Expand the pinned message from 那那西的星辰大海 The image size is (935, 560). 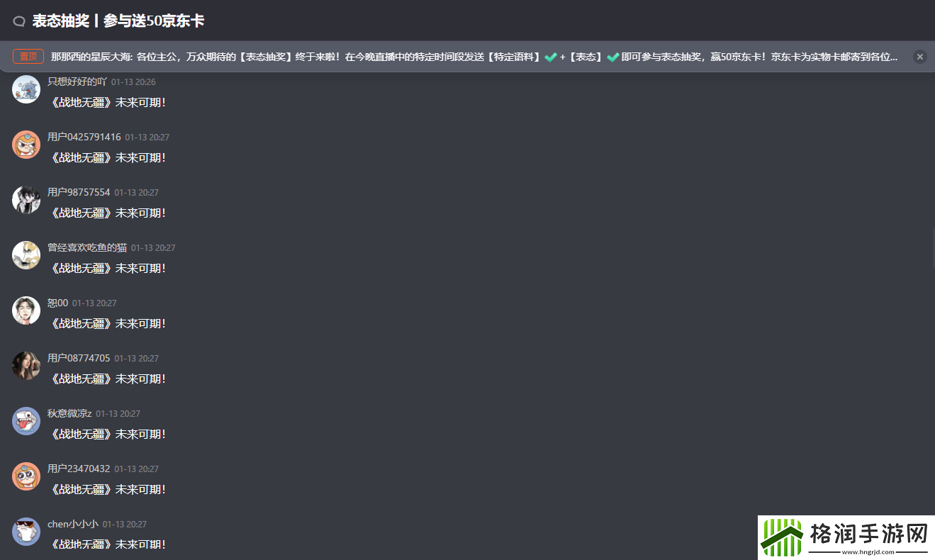tap(474, 57)
